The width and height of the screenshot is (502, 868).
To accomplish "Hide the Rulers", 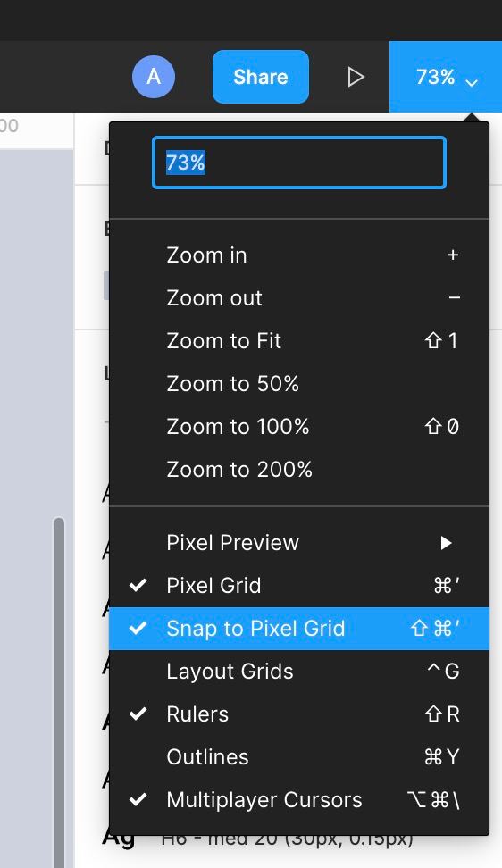I will coord(299,714).
